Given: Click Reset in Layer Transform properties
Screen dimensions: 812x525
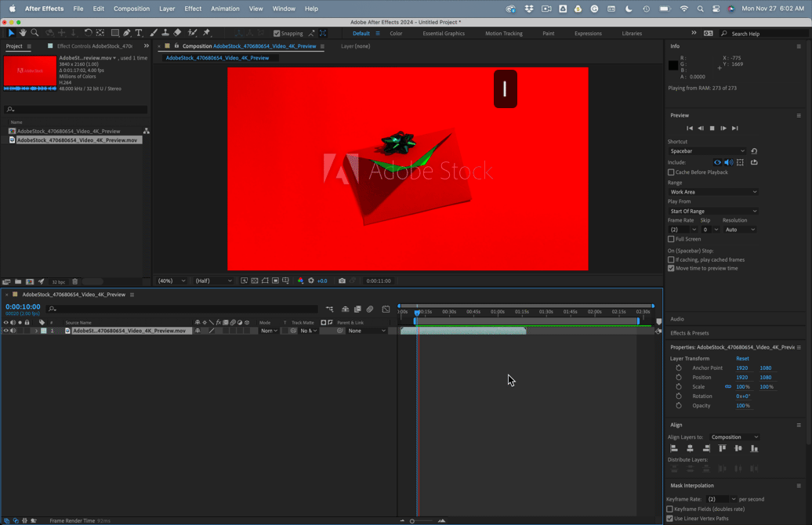Looking at the screenshot, I should (x=742, y=358).
